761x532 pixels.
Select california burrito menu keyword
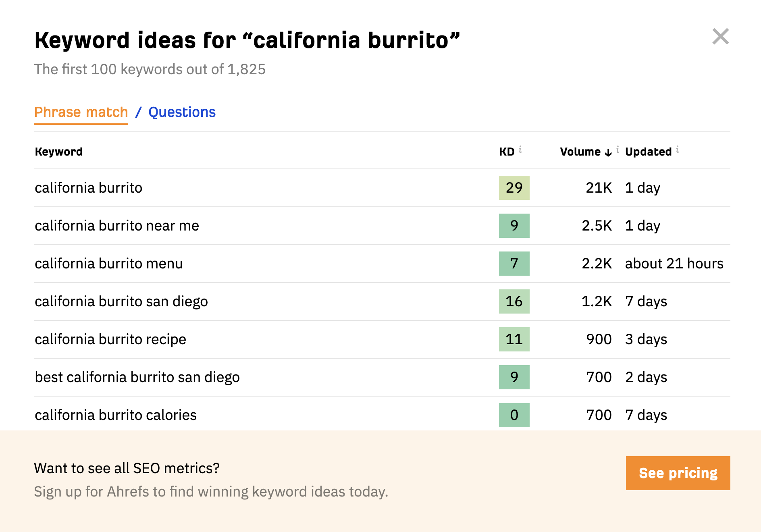(109, 264)
